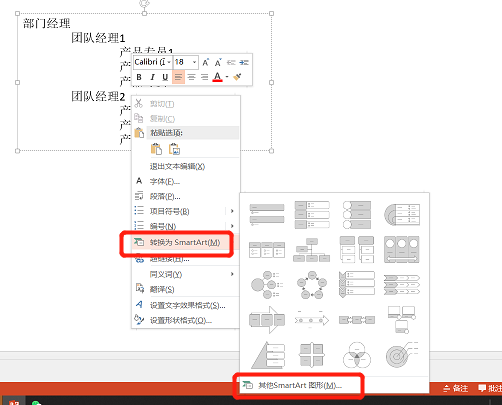This screenshot has width=502, height=405.
Task: Click the increase indent level icon
Action: tap(244, 62)
